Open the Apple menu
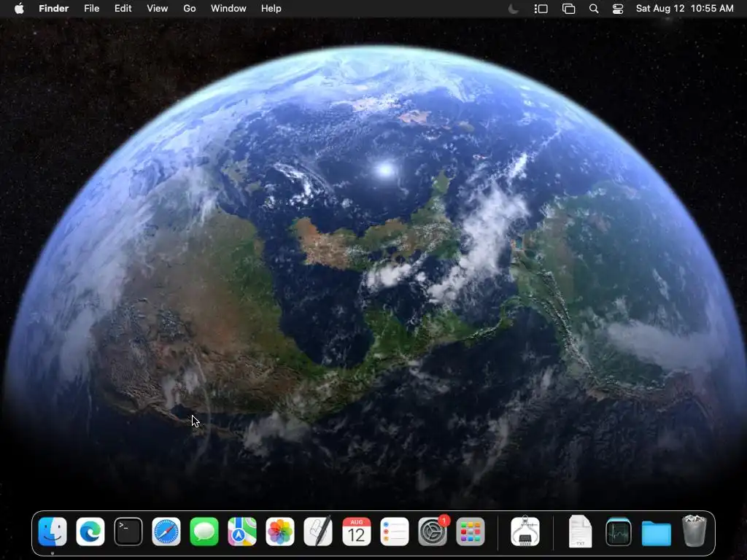The width and height of the screenshot is (747, 560). 19,8
